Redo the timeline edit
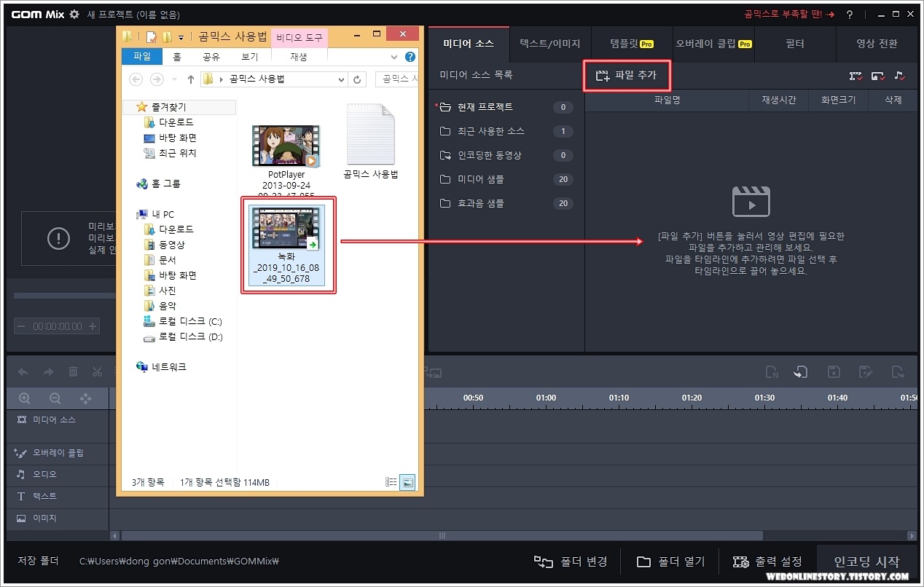 tap(48, 372)
